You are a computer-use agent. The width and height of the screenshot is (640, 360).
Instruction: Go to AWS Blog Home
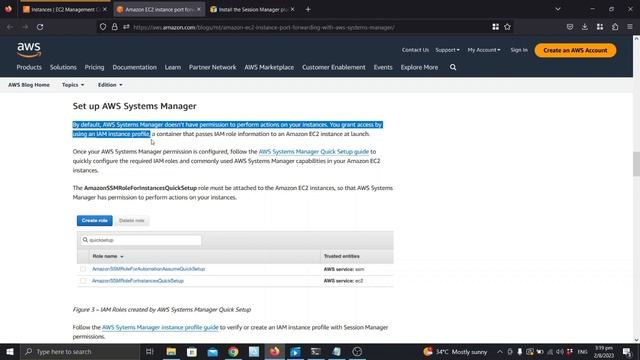(29, 85)
